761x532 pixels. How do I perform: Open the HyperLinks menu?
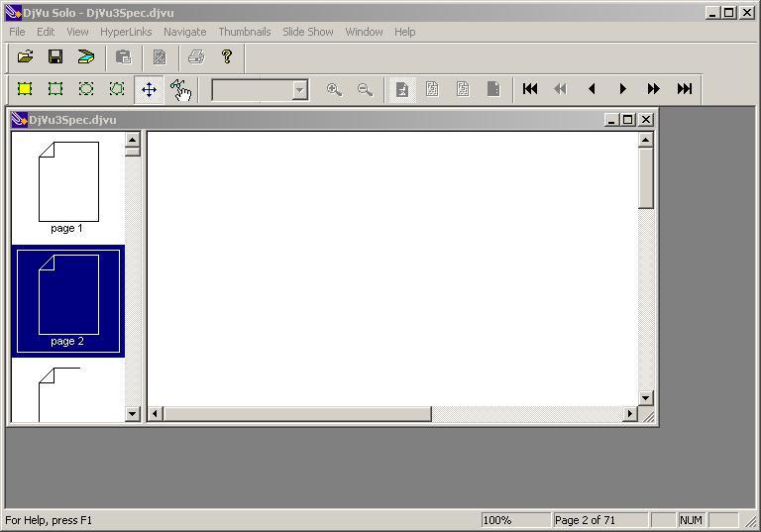tap(126, 32)
